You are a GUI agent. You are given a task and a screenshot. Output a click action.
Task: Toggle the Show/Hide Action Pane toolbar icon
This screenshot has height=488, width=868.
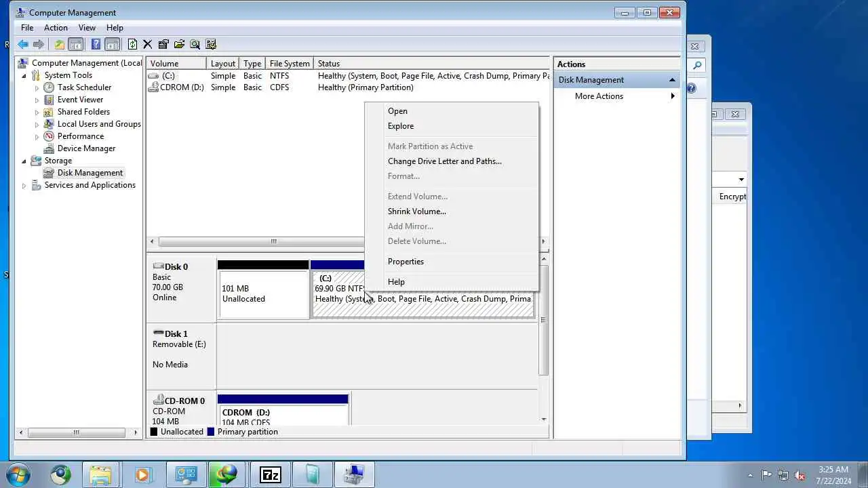tap(113, 44)
